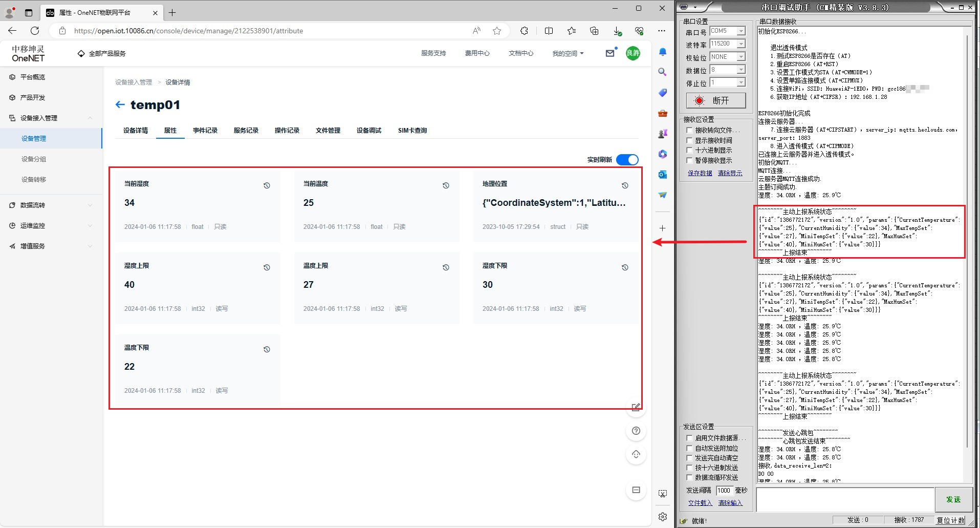Image resolution: width=980 pixels, height=528 pixels.
Task: Click the serial send text area
Action: (845, 499)
